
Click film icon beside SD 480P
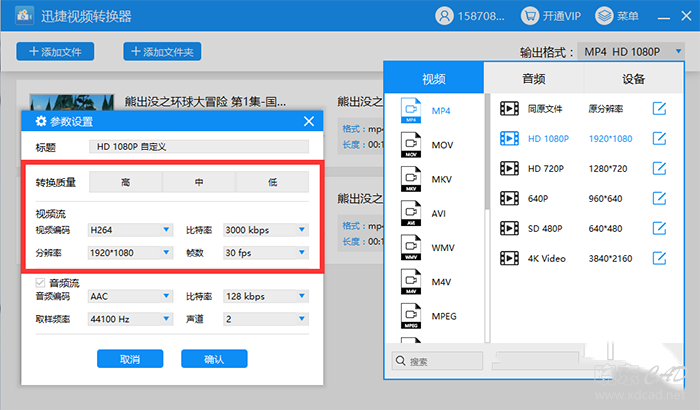[509, 228]
